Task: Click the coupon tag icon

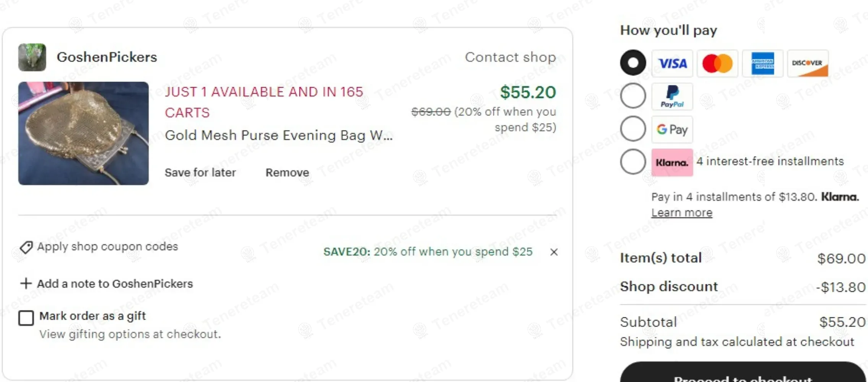Action: tap(26, 247)
